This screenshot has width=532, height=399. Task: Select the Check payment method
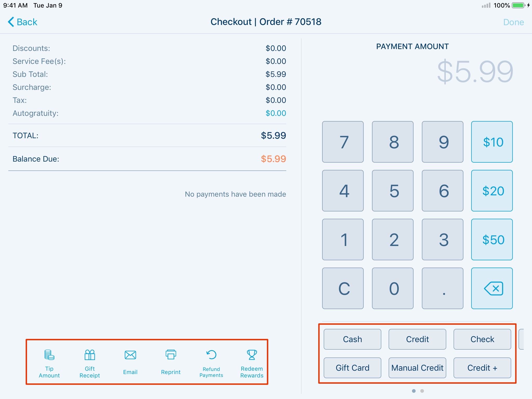[x=482, y=339]
